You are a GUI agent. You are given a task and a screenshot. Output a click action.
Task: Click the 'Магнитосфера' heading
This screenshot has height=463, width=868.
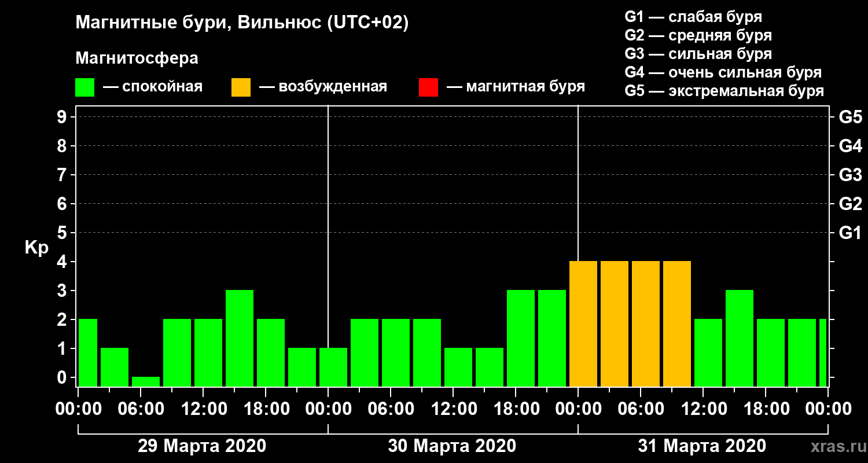pyautogui.click(x=137, y=58)
